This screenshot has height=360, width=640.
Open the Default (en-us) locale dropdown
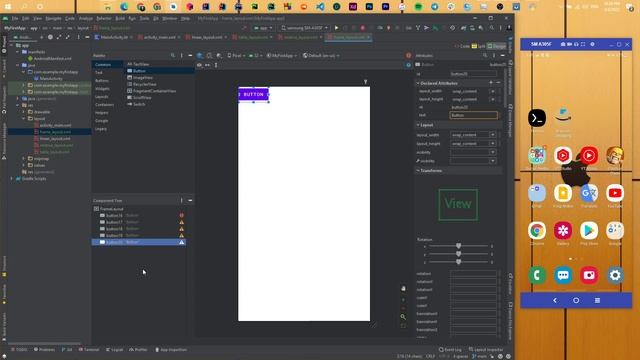(321, 56)
